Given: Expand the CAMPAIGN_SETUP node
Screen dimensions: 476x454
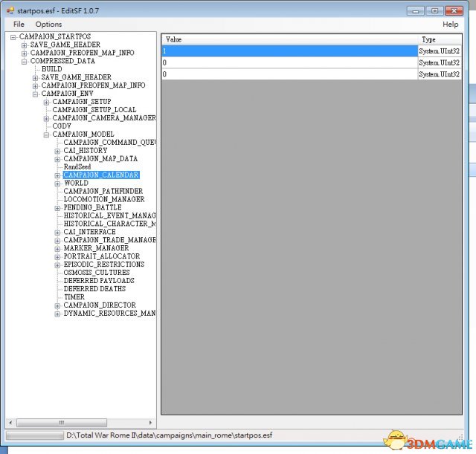Looking at the screenshot, I should [x=46, y=102].
